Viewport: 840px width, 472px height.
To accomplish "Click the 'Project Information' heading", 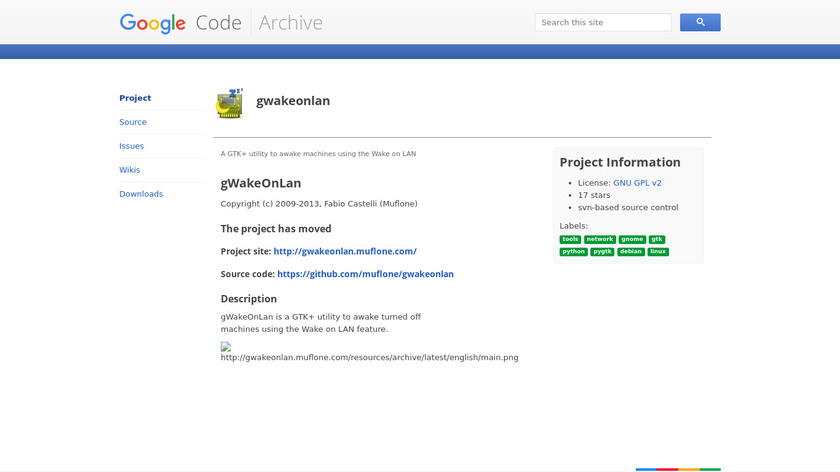I will 620,162.
